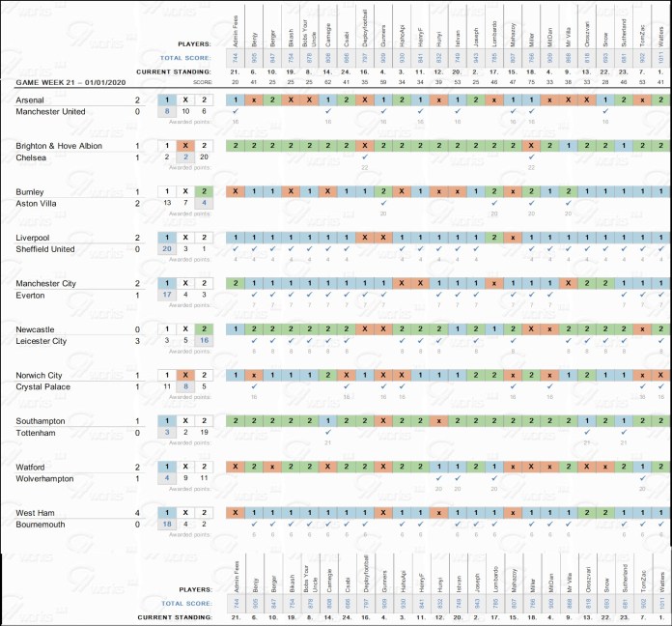Viewport: 672px width, 626px height.
Task: Click Deployfootball's checkmark for Brighton vs Chelsea
Action: pos(364,157)
